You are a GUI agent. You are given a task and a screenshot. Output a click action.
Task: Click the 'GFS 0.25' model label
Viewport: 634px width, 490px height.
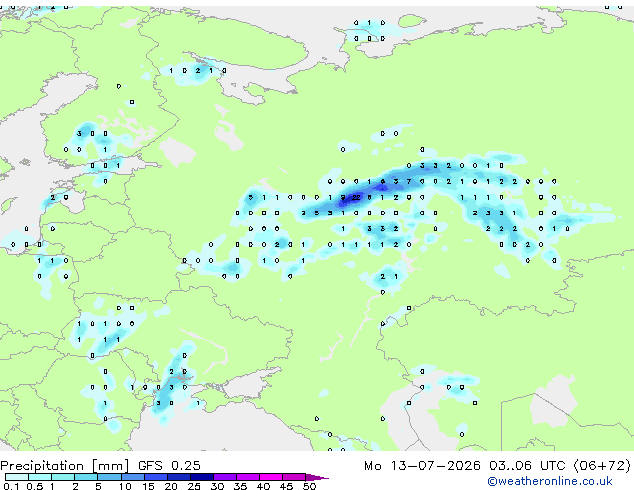coord(169,466)
